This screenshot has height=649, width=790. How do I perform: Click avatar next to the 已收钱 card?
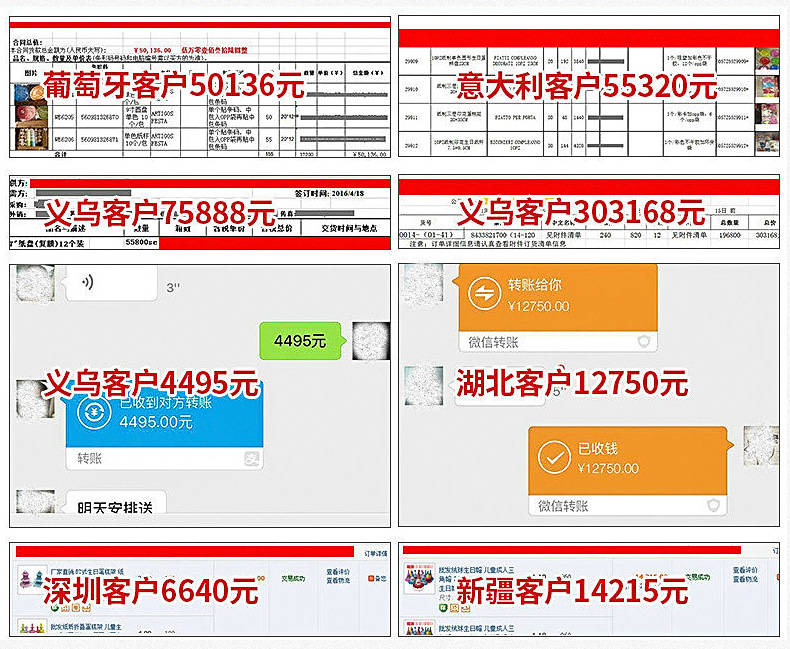click(x=761, y=445)
